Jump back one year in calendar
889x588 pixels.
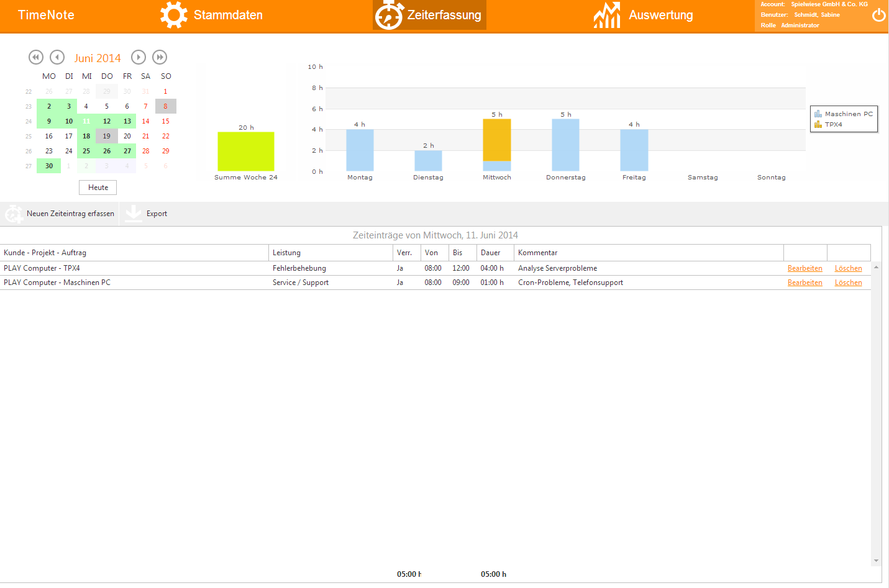[x=36, y=57]
